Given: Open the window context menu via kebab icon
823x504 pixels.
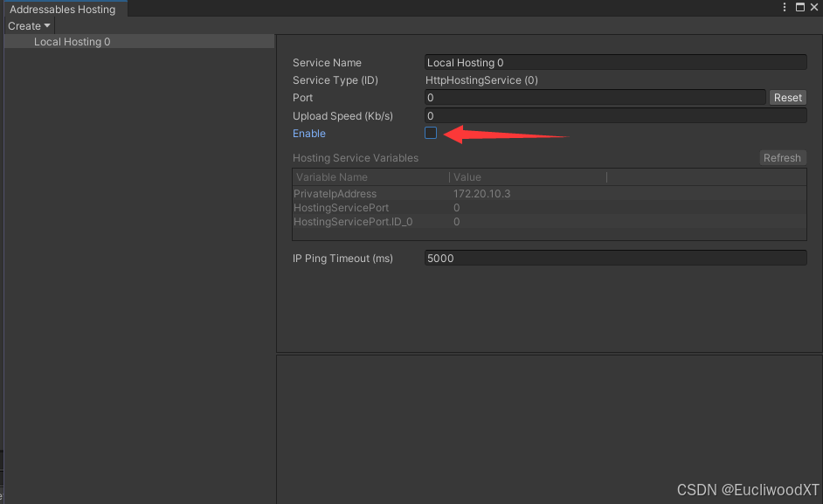Looking at the screenshot, I should [784, 7].
